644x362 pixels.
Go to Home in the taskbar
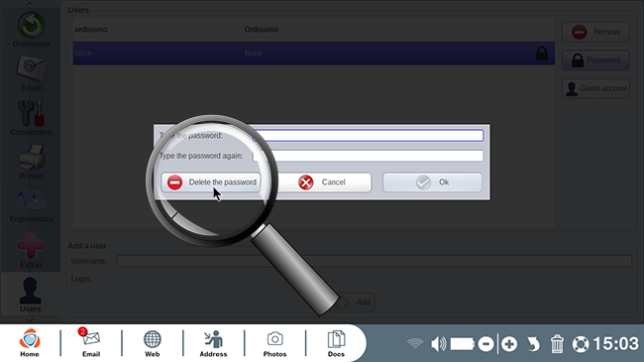(30, 343)
